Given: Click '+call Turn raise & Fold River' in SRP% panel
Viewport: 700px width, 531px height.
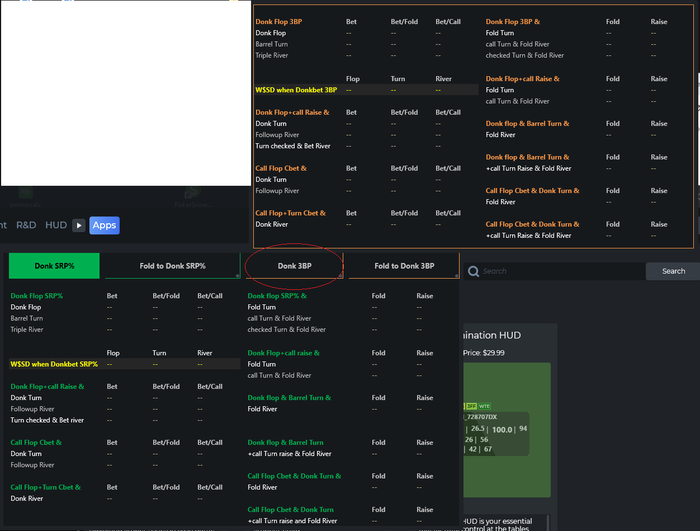Looking at the screenshot, I should click(x=289, y=454).
